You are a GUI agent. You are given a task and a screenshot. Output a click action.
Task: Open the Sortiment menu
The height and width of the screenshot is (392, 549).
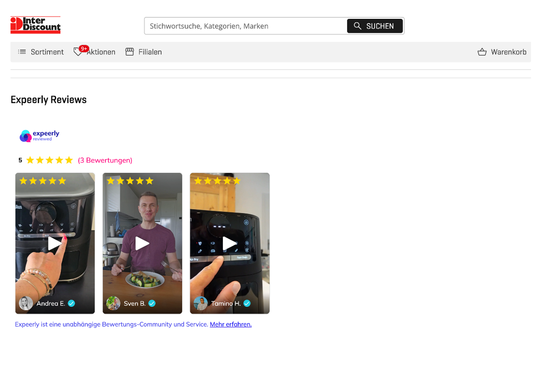[x=41, y=52]
